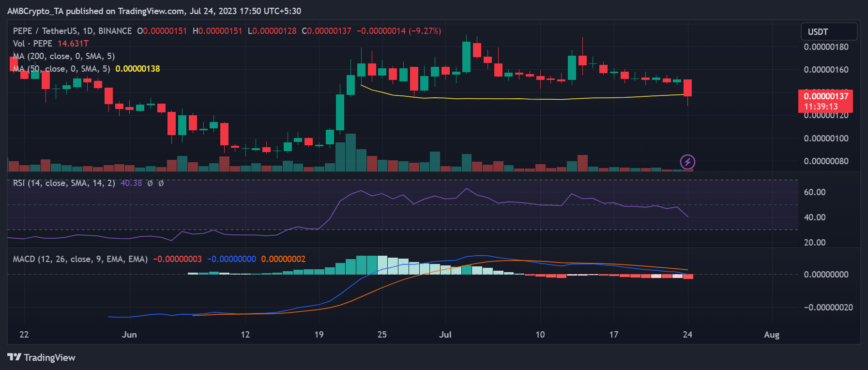Select the MA (50, close, 0, SMA, 5) legend
This screenshot has height=370, width=868.
(61, 69)
